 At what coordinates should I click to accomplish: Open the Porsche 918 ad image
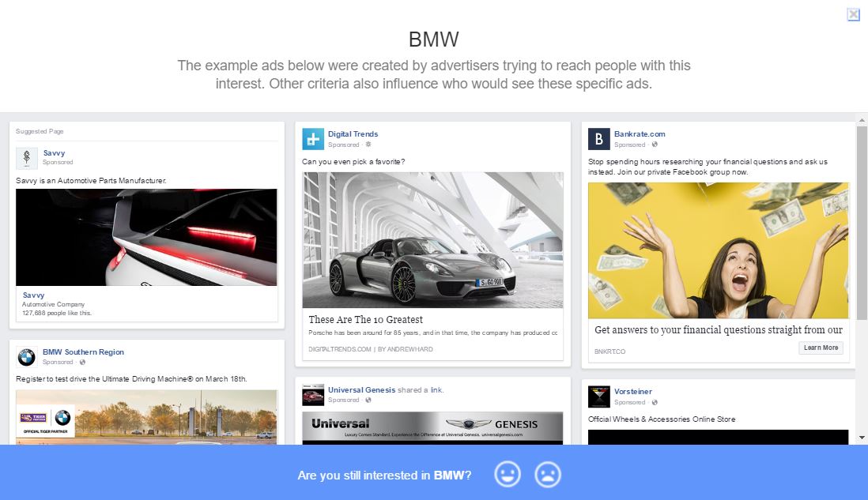432,240
